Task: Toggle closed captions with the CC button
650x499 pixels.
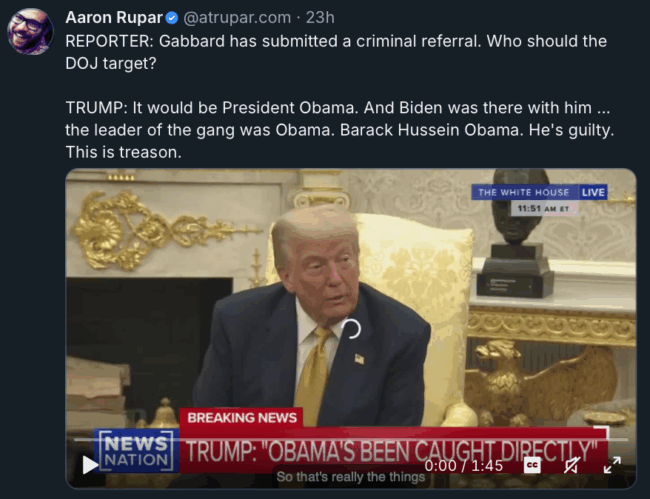Action: 532,465
